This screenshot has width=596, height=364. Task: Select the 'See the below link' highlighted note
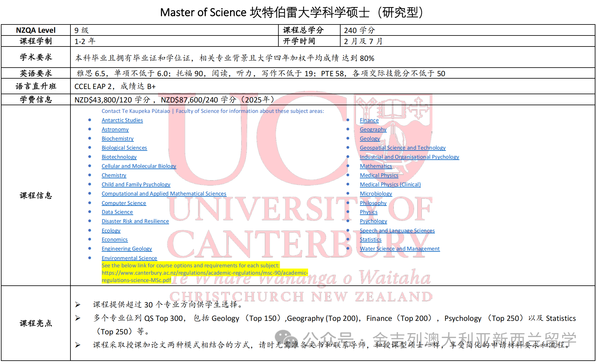point(190,266)
